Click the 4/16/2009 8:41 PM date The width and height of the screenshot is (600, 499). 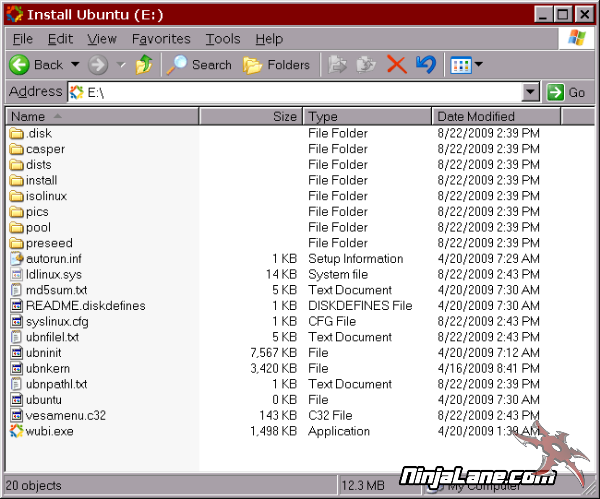click(x=489, y=369)
